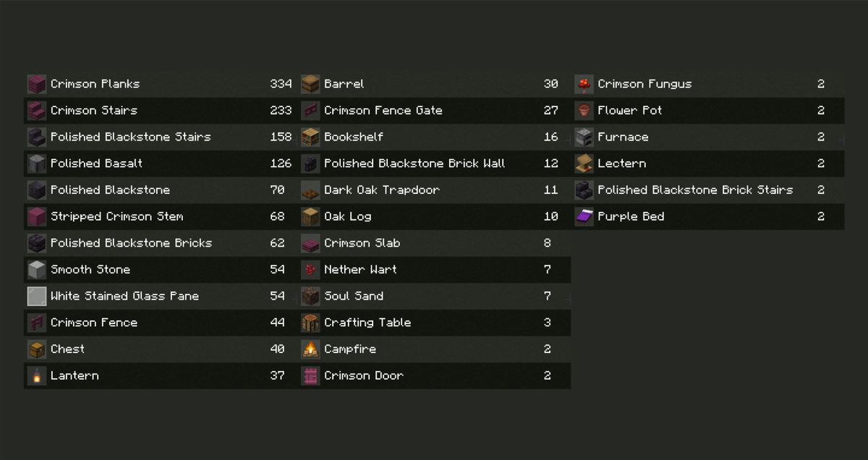Select the Crimson Fungus icon
Screen dimensions: 868x460
click(x=584, y=84)
